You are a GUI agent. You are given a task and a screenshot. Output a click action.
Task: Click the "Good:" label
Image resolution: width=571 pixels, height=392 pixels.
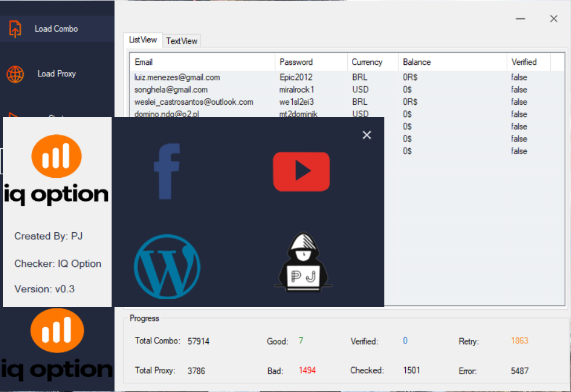click(278, 342)
